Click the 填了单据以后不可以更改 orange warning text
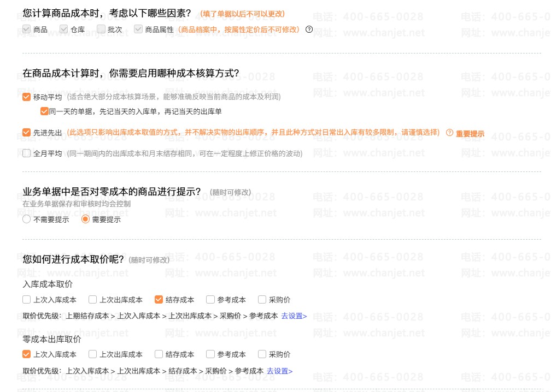Screen dimensions: 551x392 coord(243,14)
